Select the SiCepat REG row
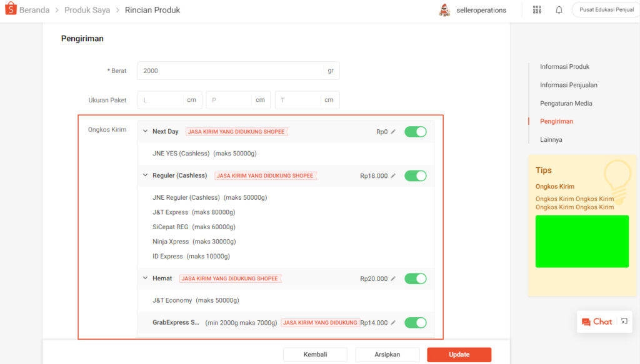This screenshot has height=364, width=640. (194, 227)
